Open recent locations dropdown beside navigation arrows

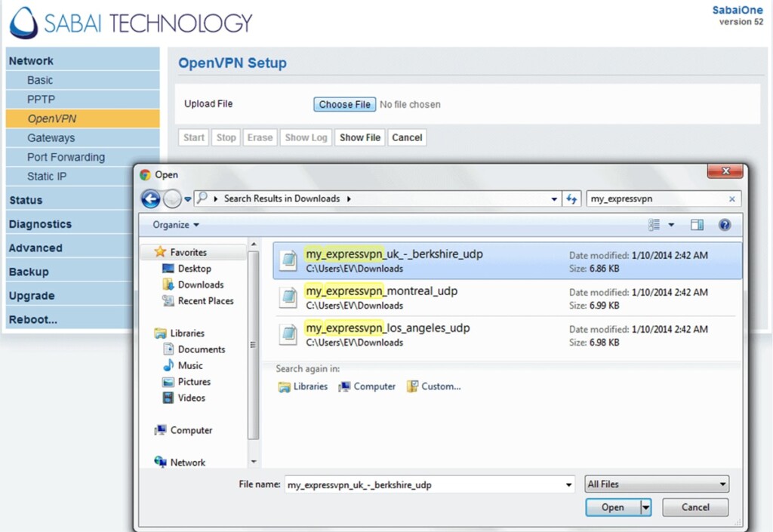pyautogui.click(x=188, y=199)
